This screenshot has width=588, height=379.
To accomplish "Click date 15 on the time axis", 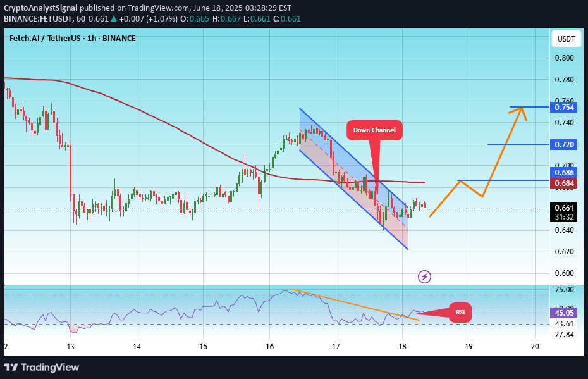I will tap(203, 347).
